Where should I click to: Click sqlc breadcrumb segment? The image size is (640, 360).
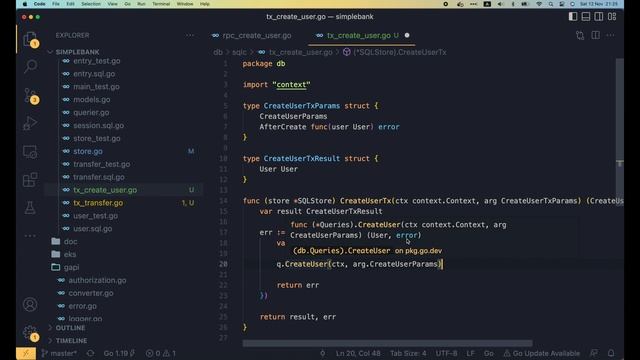(239, 52)
